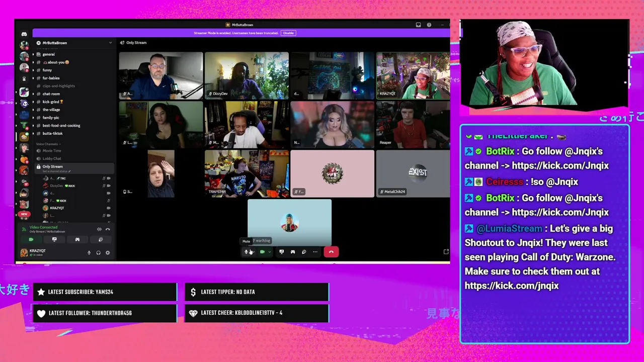This screenshot has width=644, height=362.
Task: Expand threads arrow beside about-you channel
Action: coord(33,62)
